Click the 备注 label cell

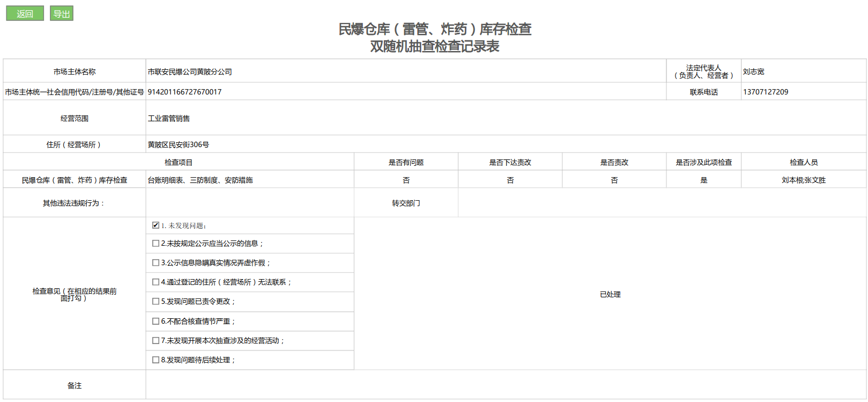point(75,385)
